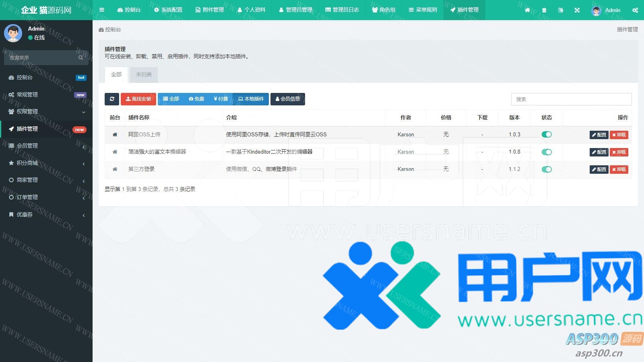Screen dimensions: 644x362
Task: Switch to the 未归类 tab
Action: point(144,74)
